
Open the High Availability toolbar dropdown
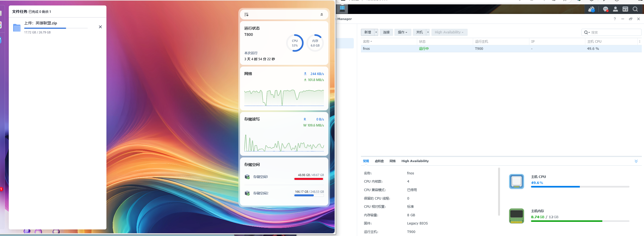(449, 32)
